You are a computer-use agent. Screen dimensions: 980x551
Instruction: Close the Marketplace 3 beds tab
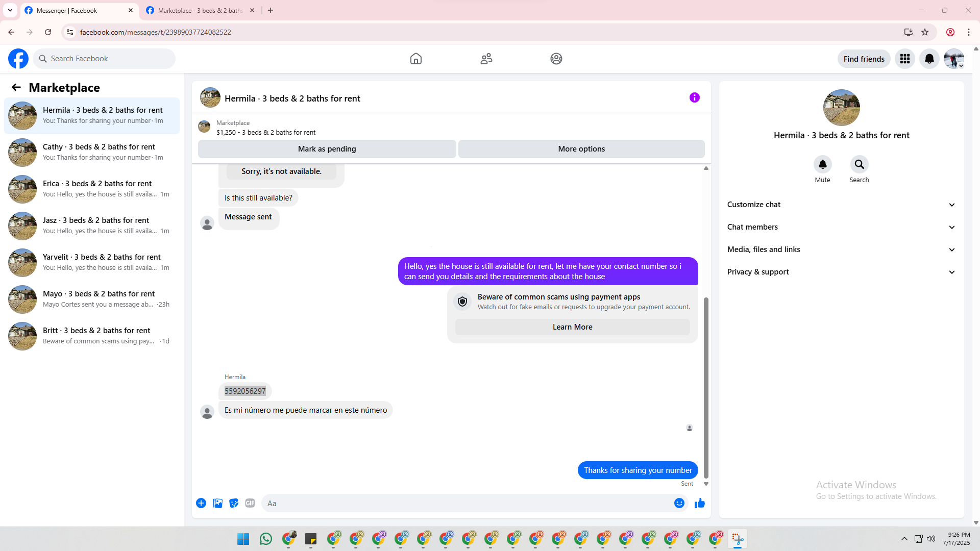pyautogui.click(x=252, y=10)
